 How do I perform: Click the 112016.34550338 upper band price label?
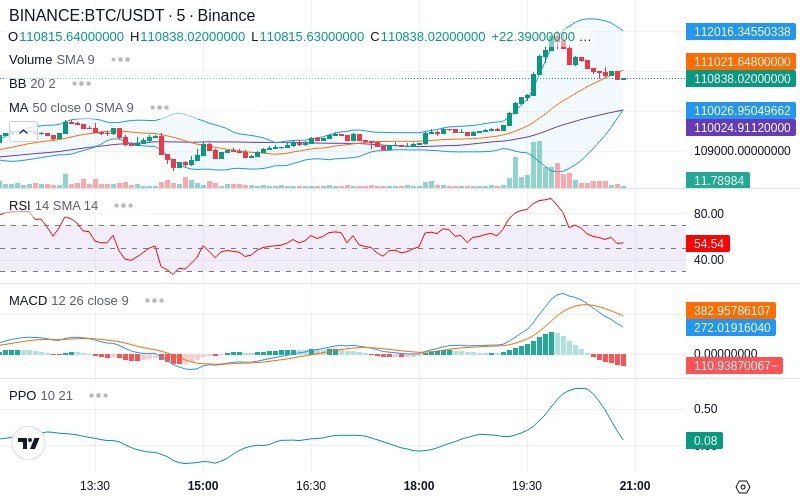741,32
